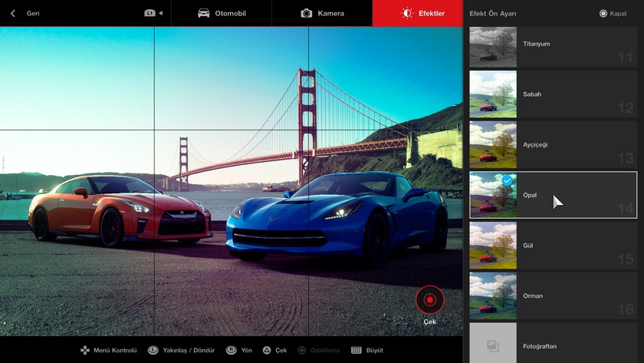Click the Odaklama focus hint
This screenshot has width=644, height=363.
319,350
